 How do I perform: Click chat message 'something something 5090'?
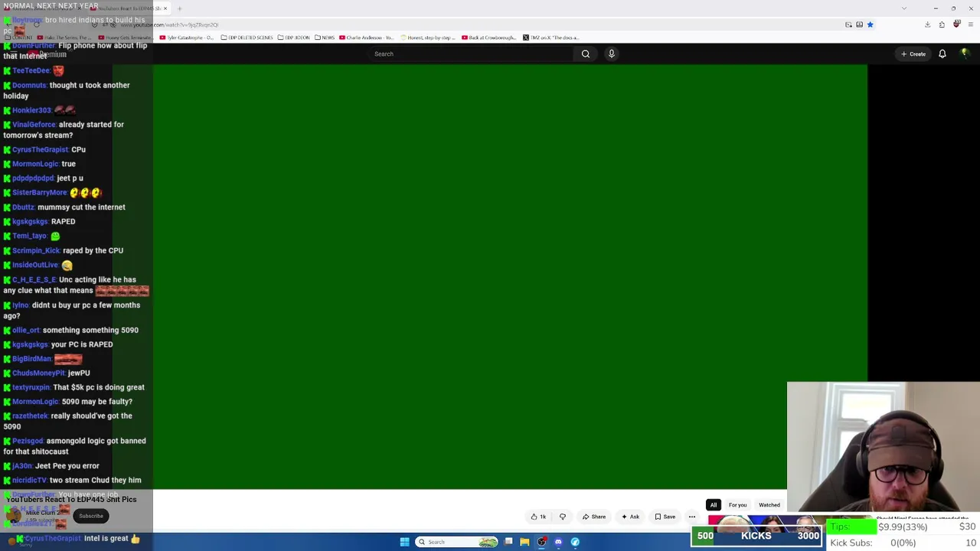(90, 330)
